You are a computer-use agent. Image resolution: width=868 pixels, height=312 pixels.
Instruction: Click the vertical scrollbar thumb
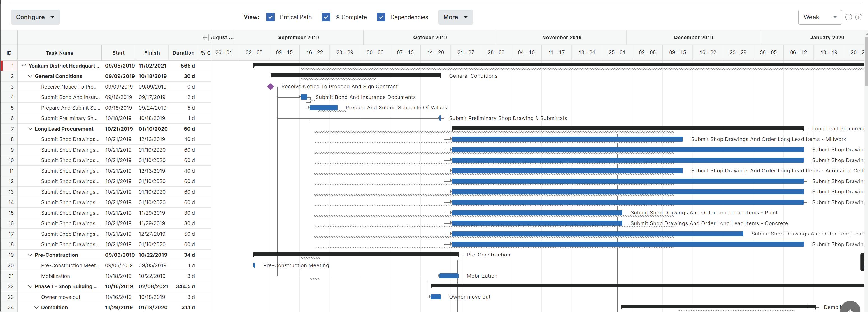(x=866, y=61)
